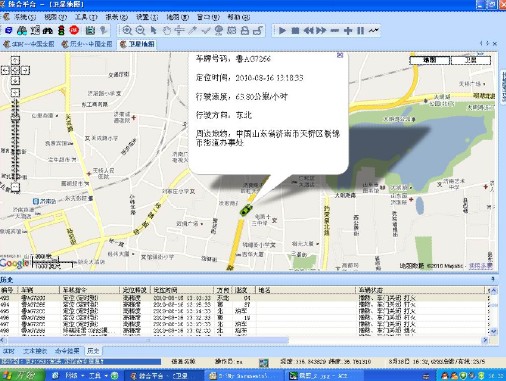Click up arrow of history table scrollbar
Viewport: 506px width, 381px height.
point(494,291)
